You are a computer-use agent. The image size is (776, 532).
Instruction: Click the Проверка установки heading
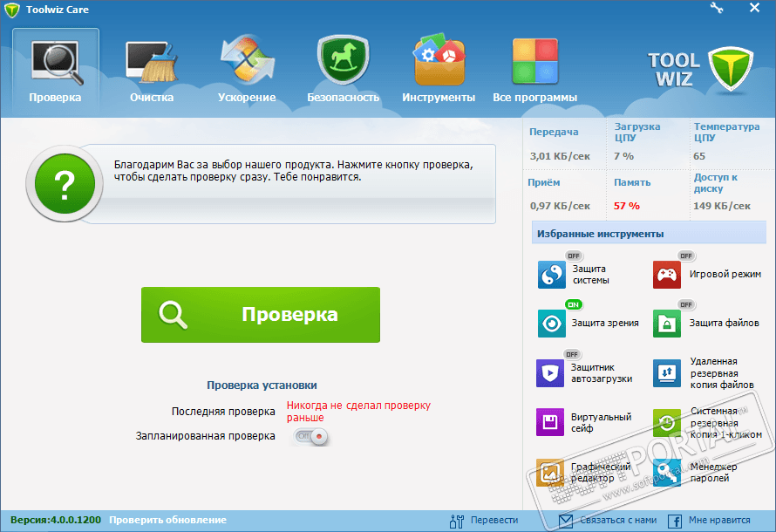[262, 385]
